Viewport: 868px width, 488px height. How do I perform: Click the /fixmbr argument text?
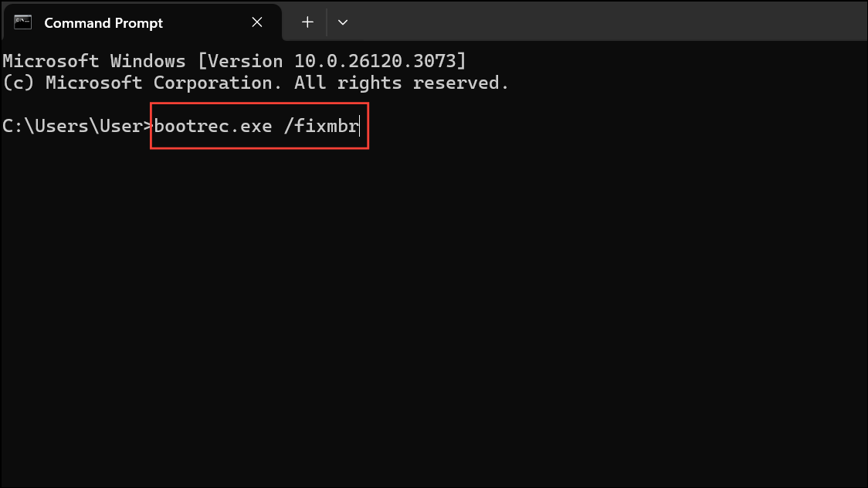click(x=321, y=126)
